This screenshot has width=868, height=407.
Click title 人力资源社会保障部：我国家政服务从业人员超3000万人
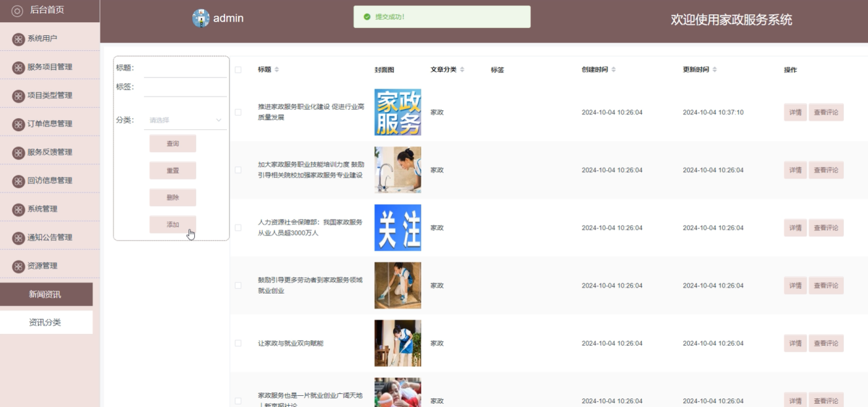point(310,228)
